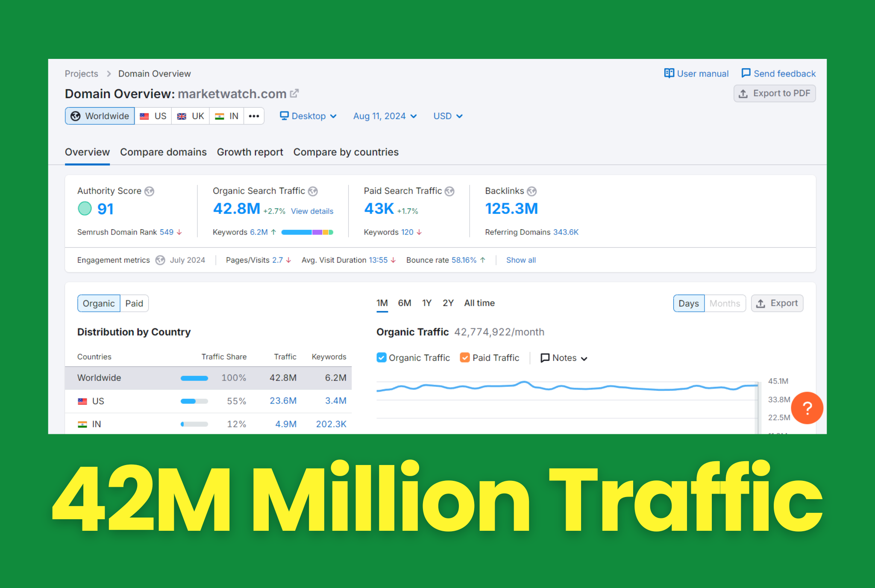Click the Engagement metrics globe icon

(160, 260)
